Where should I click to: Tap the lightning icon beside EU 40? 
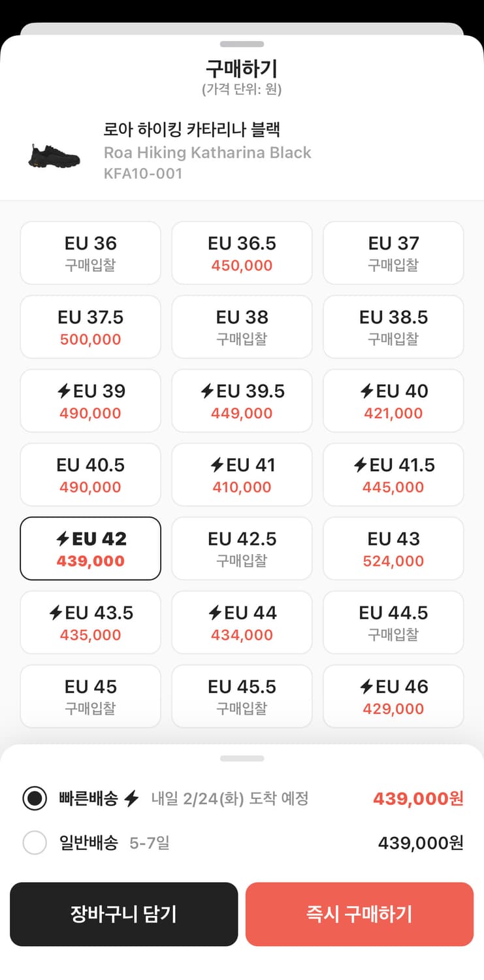[366, 391]
